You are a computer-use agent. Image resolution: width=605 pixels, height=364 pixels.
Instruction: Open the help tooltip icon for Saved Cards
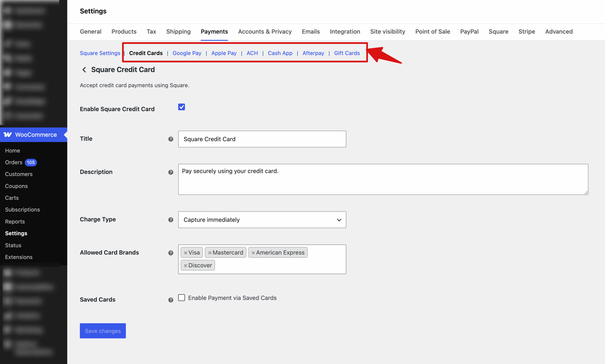171,300
